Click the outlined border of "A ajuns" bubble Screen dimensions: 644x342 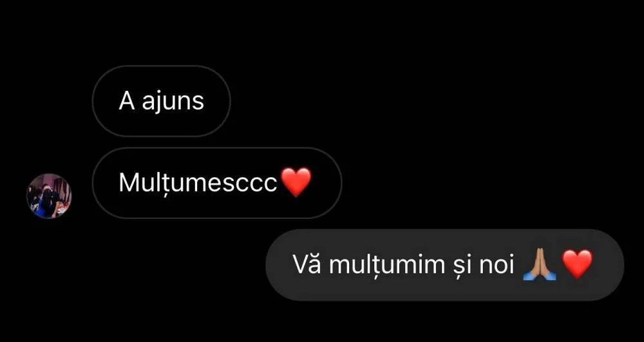point(161,66)
